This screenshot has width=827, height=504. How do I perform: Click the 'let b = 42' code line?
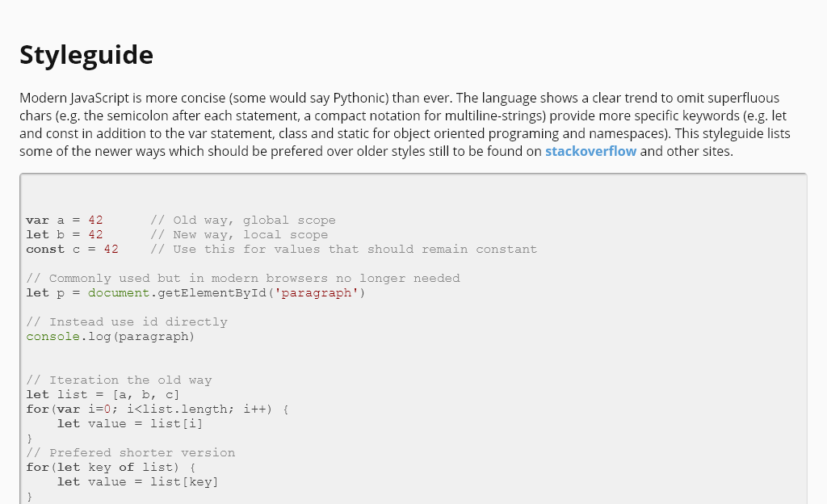tap(65, 235)
